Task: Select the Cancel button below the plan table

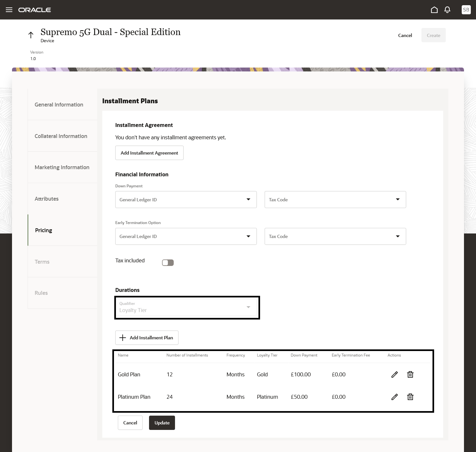Action: (x=130, y=423)
